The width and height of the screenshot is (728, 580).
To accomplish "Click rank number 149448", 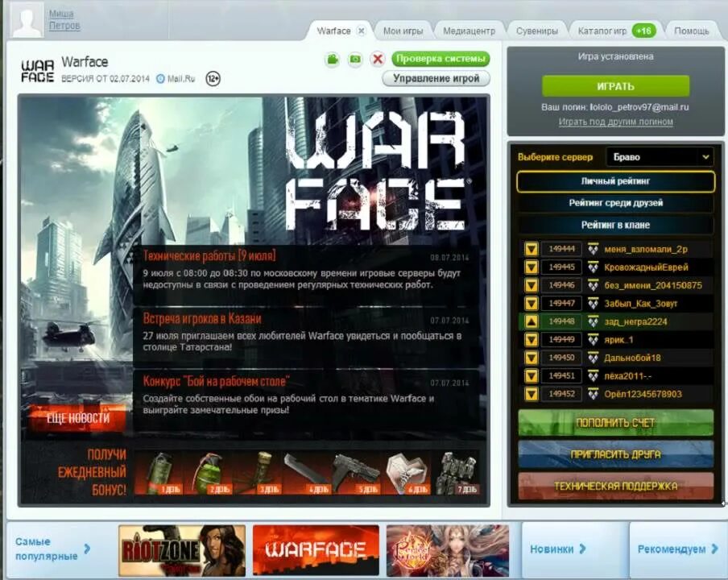I will click(561, 321).
